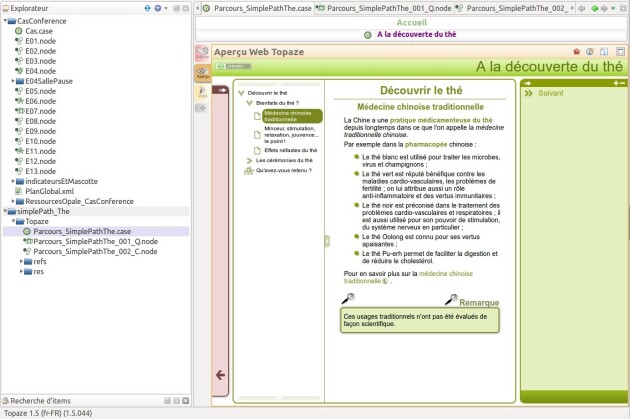This screenshot has height=419, width=630.
Task: Select PlanGlobal.xml in Explorateur
Action: (49, 191)
